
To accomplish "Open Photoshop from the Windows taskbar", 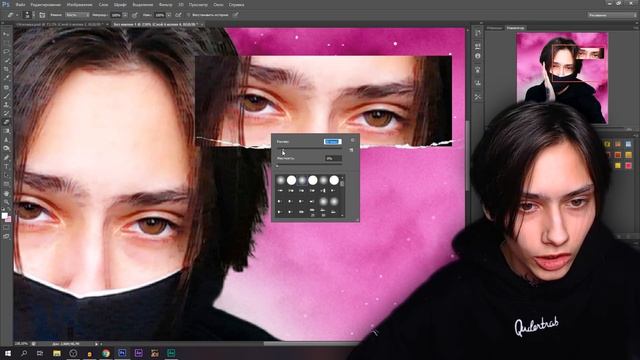I will 122,353.
